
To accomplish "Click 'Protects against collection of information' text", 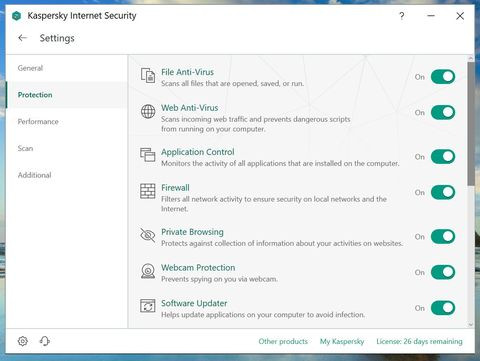I will [282, 243].
